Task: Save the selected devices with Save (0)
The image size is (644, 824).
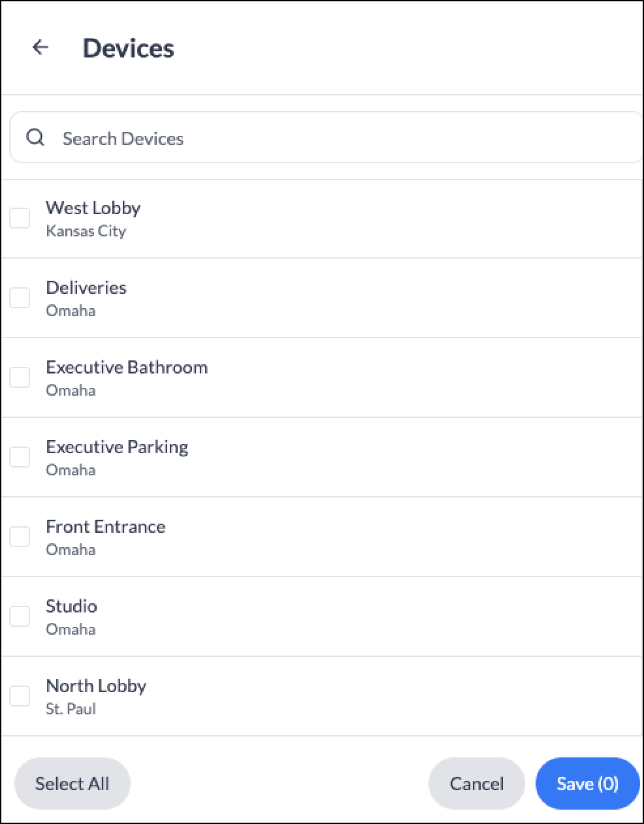Action: [x=587, y=784]
